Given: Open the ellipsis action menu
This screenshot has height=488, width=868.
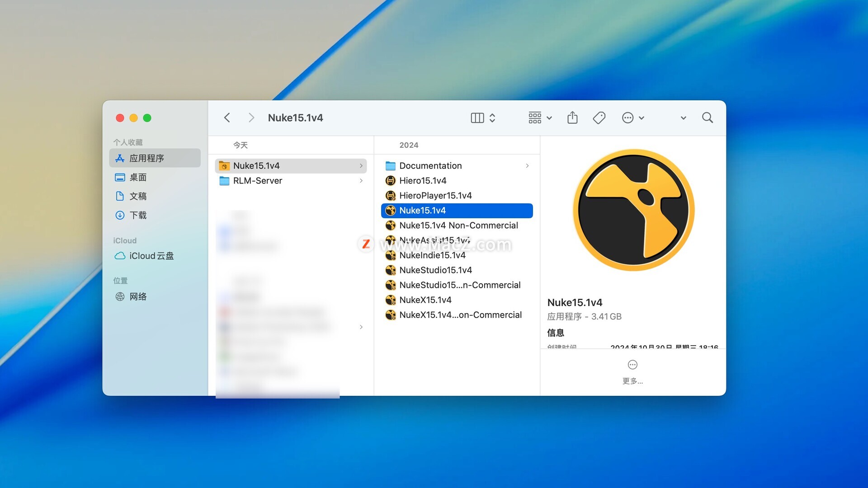Looking at the screenshot, I should click(x=632, y=118).
